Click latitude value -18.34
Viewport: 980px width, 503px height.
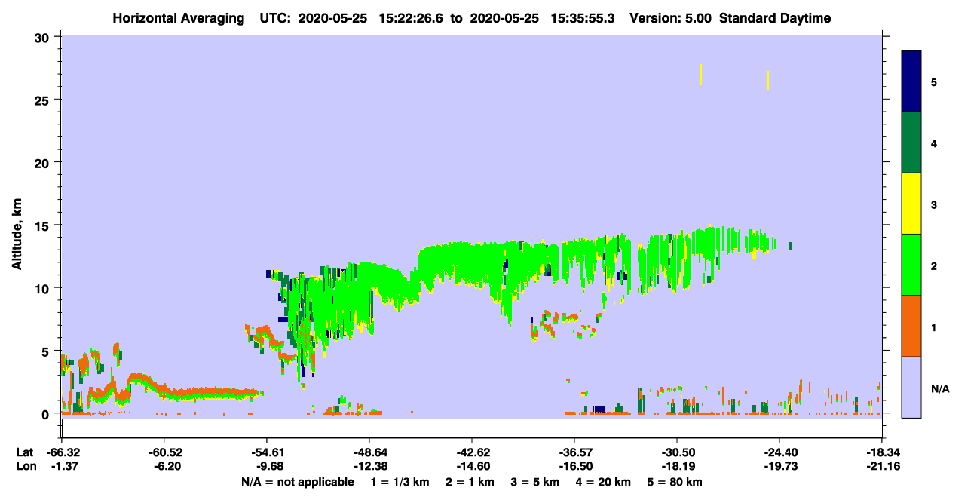pyautogui.click(x=882, y=452)
